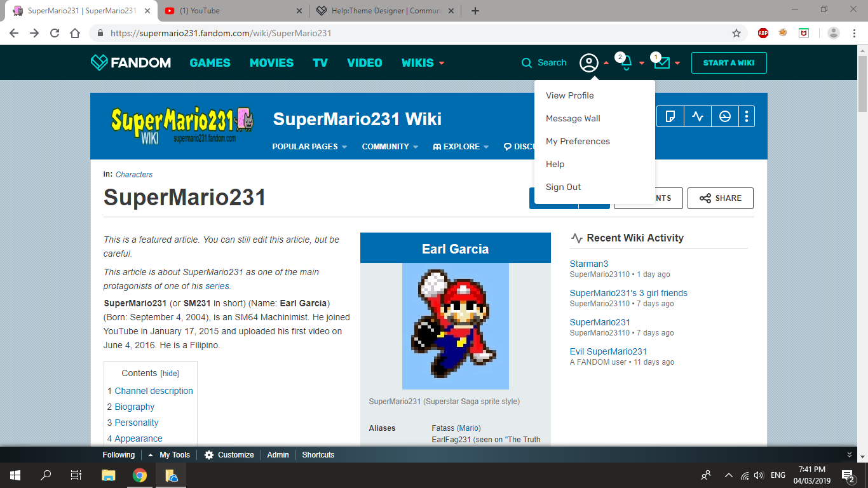
Task: Click the Adblock Plus extension icon
Action: (763, 33)
